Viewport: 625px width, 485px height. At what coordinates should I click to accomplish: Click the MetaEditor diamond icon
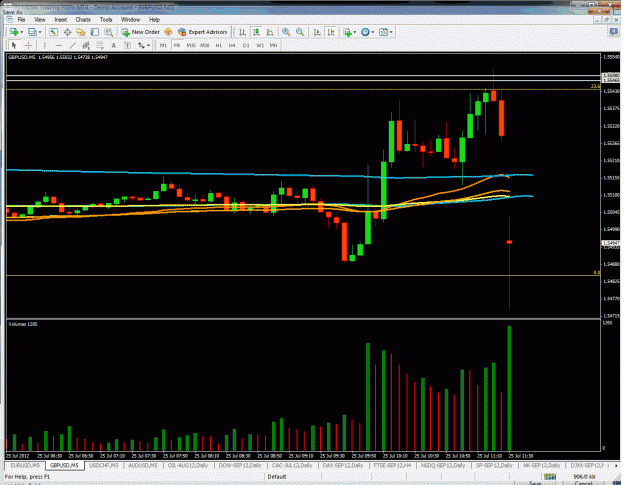point(168,32)
